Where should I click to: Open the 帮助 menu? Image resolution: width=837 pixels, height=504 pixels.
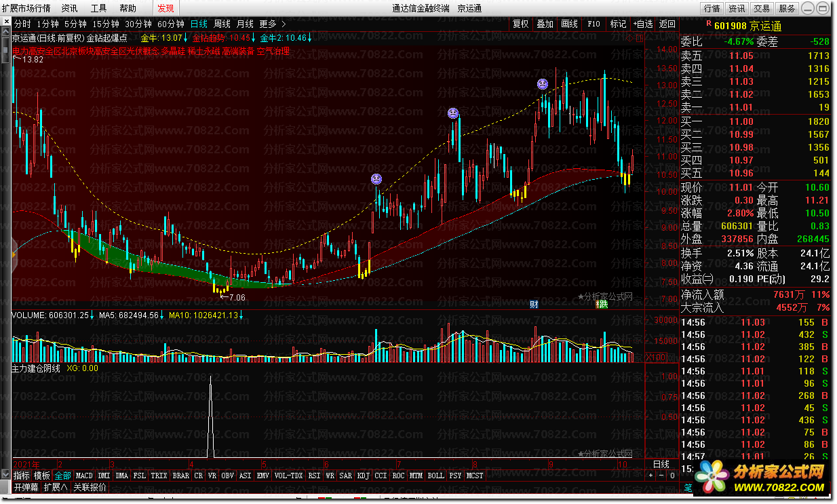[x=128, y=8]
